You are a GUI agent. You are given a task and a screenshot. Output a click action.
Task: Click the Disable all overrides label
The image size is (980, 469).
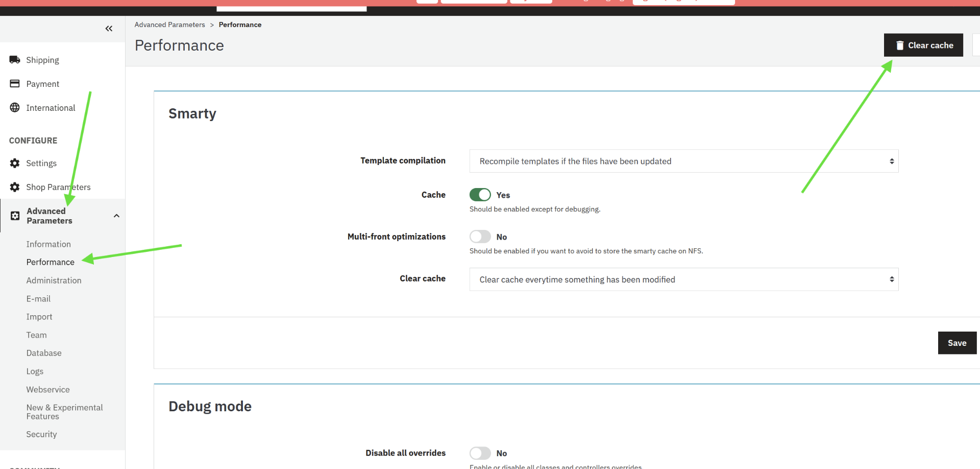click(405, 453)
